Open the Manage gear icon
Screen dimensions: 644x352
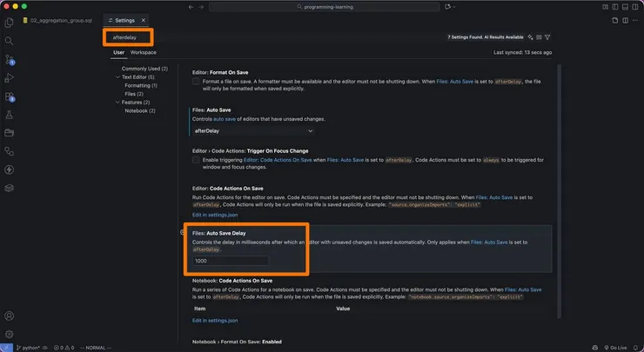point(9,335)
